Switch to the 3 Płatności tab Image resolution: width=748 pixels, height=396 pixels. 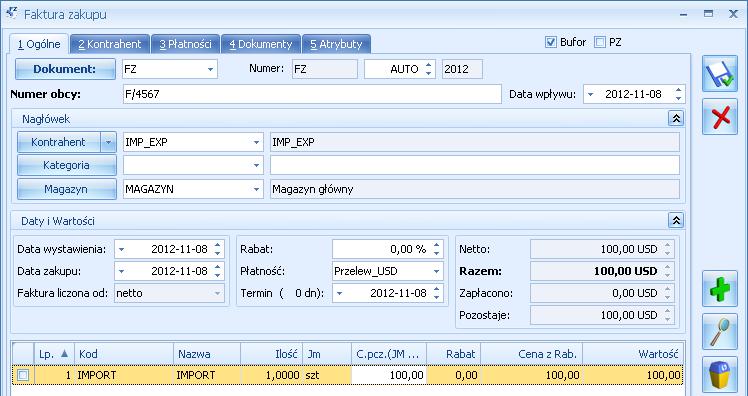click(x=185, y=44)
